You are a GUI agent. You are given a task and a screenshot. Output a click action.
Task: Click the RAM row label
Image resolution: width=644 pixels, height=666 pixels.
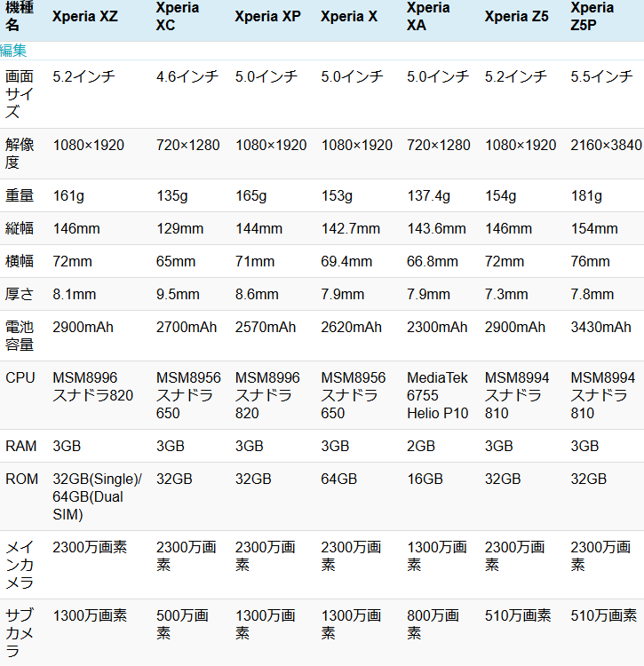coord(20,446)
